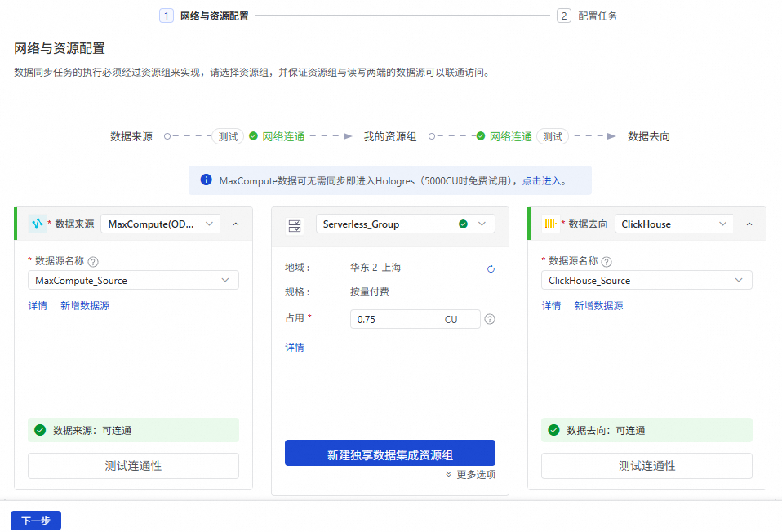Screen dimensions: 782x532
Task: Click the 华东 2-上海 region value
Action: 375,268
